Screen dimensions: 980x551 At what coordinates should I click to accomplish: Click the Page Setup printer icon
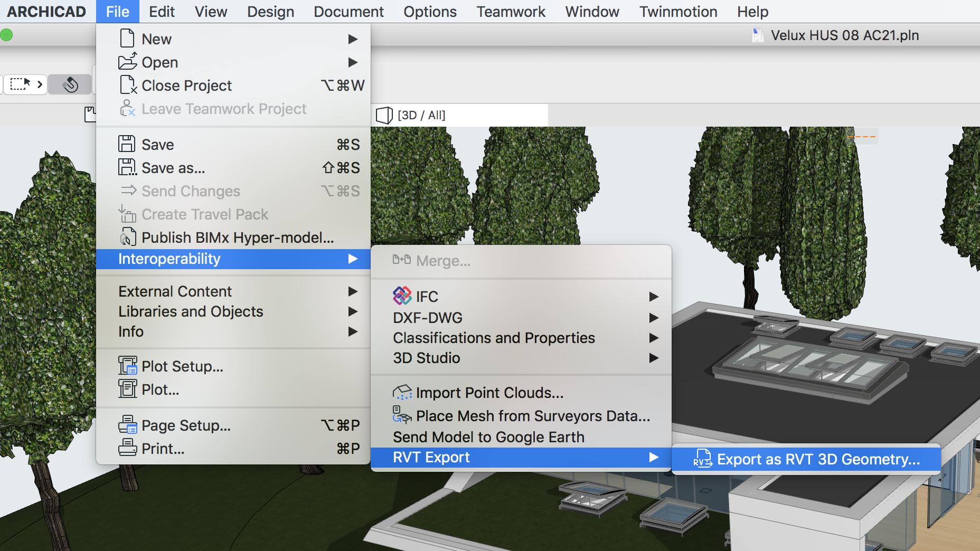(127, 425)
